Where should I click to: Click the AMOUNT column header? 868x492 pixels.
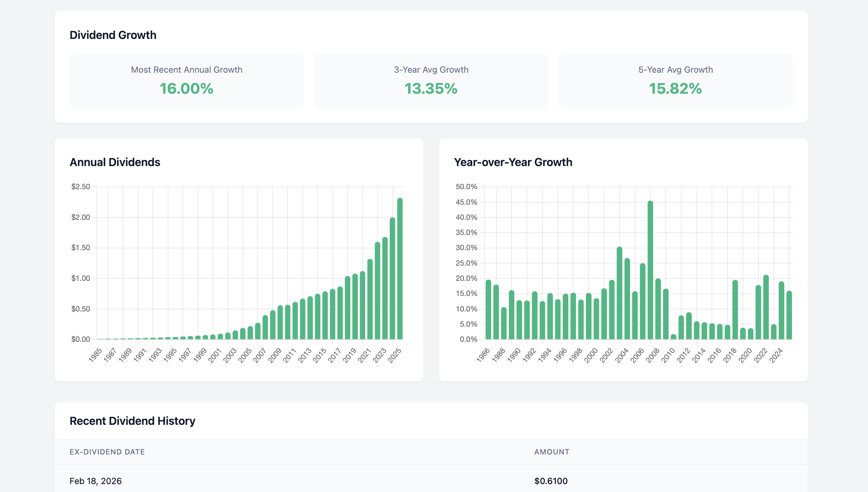click(552, 452)
